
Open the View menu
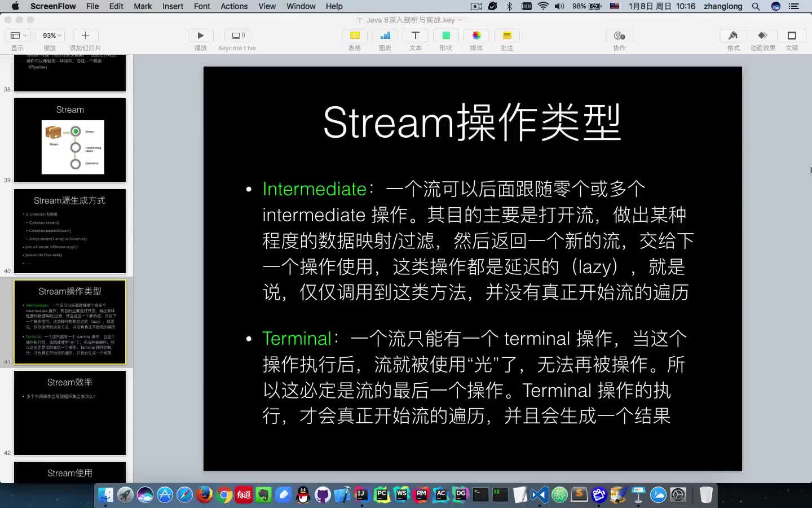tap(267, 6)
